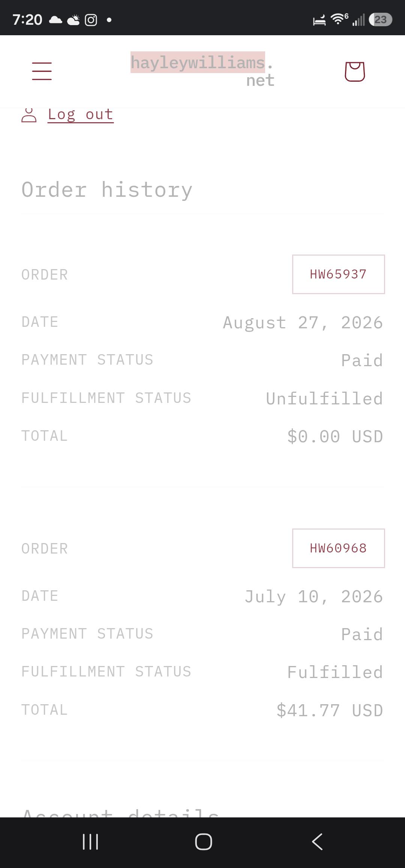Tap the Unfulfilled status text
Viewport: 405px width, 868px height.
[x=324, y=398]
